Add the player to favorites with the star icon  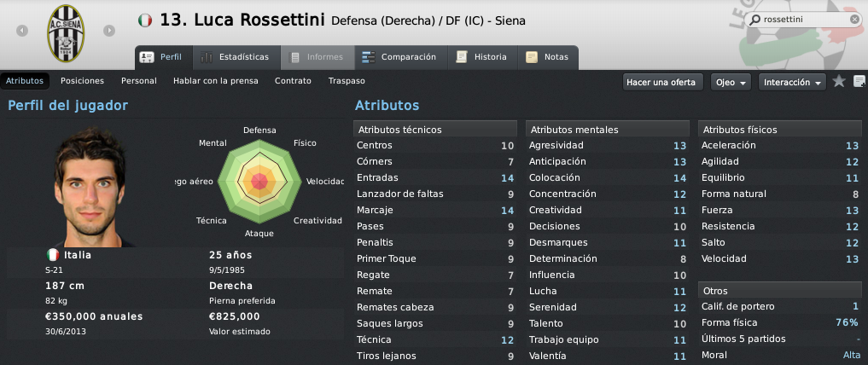[839, 82]
